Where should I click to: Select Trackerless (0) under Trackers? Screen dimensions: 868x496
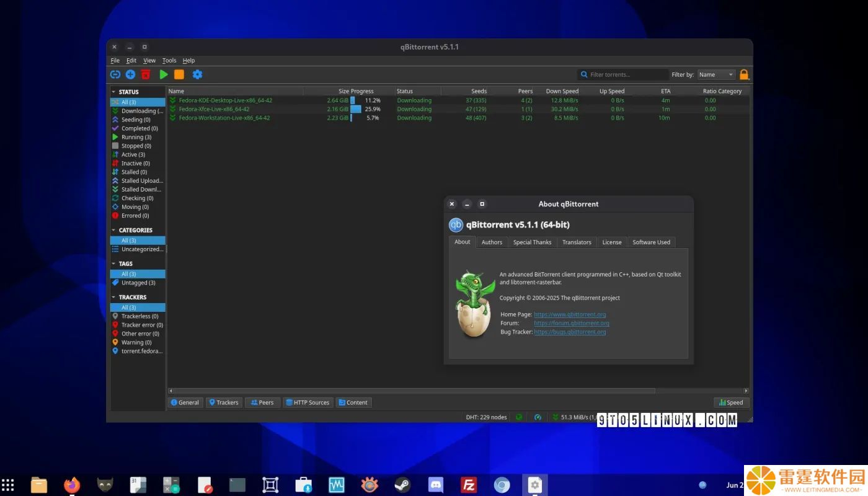click(138, 316)
